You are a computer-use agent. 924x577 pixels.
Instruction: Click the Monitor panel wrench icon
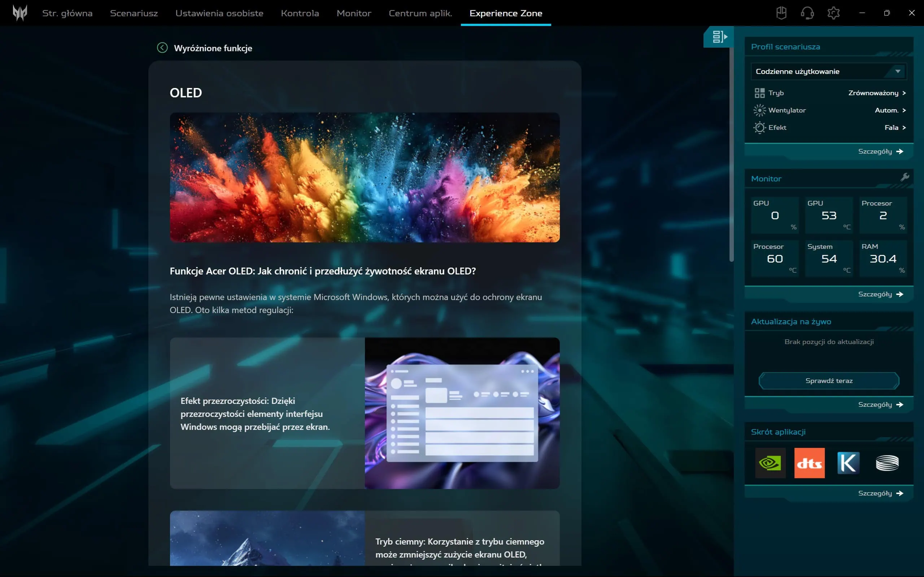pos(905,177)
